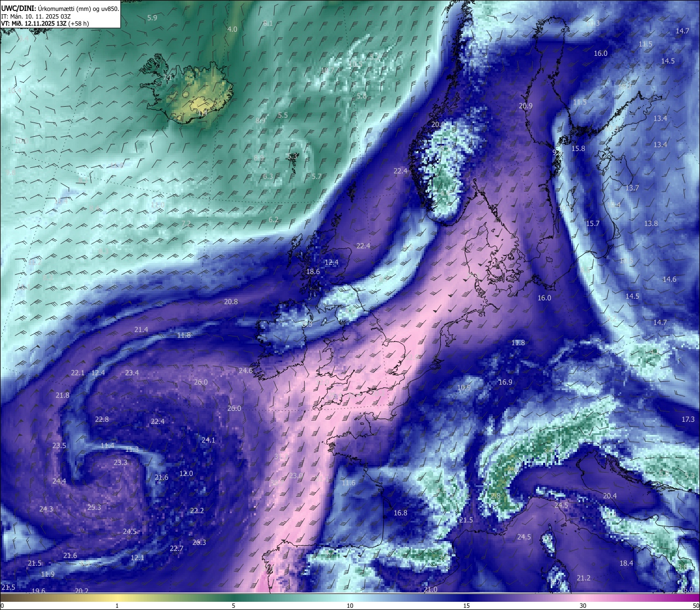Click the 21.4 value label
Image resolution: width=700 pixels, height=610 pixels.
141,329
